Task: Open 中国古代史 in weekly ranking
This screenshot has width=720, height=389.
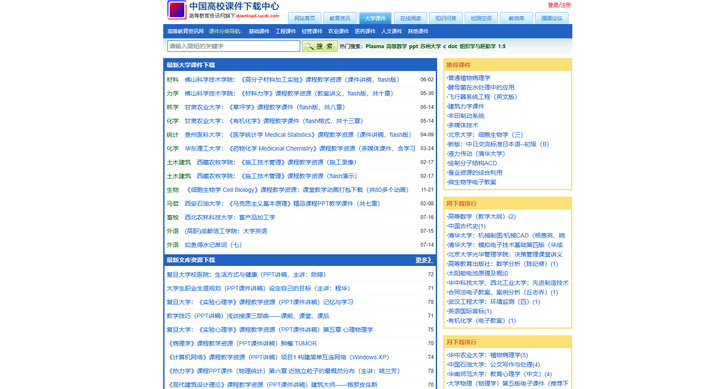Action: (x=467, y=226)
